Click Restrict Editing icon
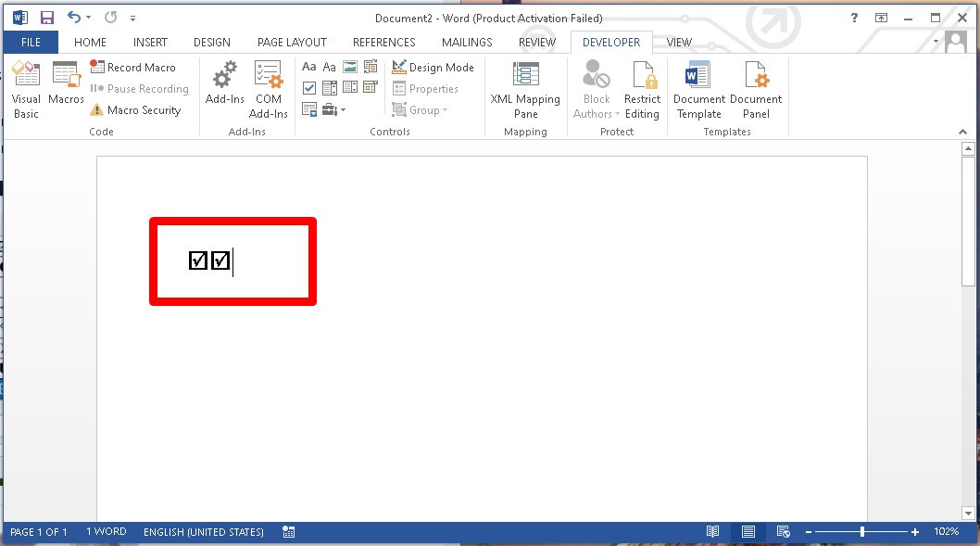This screenshot has width=980, height=546. (x=642, y=91)
